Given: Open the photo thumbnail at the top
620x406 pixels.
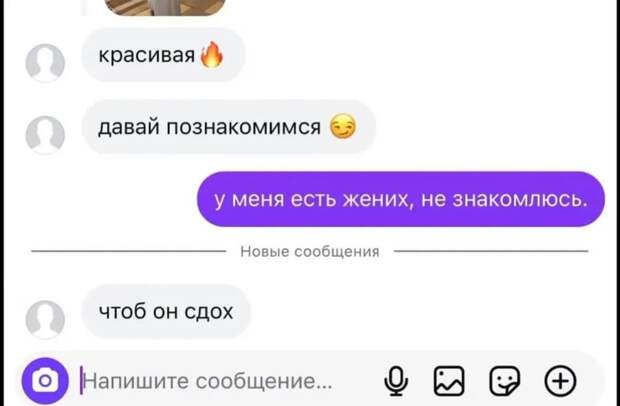Looking at the screenshot, I should pos(165,7).
